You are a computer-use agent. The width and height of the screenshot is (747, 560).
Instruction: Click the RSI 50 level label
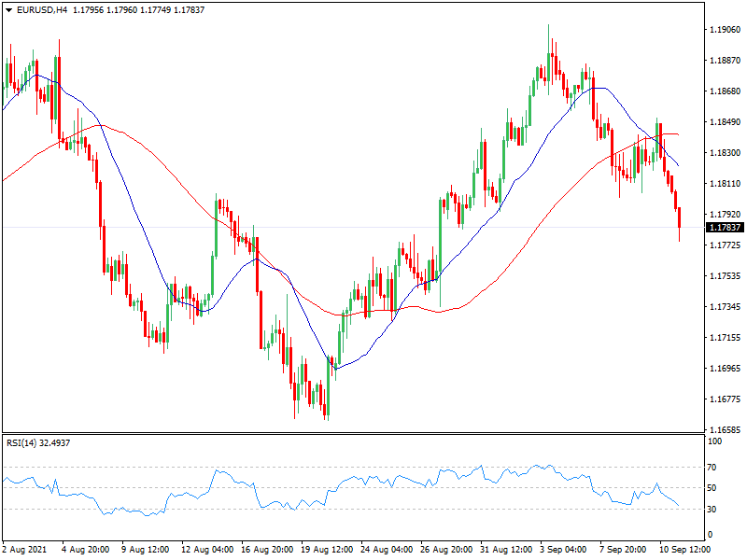point(712,488)
